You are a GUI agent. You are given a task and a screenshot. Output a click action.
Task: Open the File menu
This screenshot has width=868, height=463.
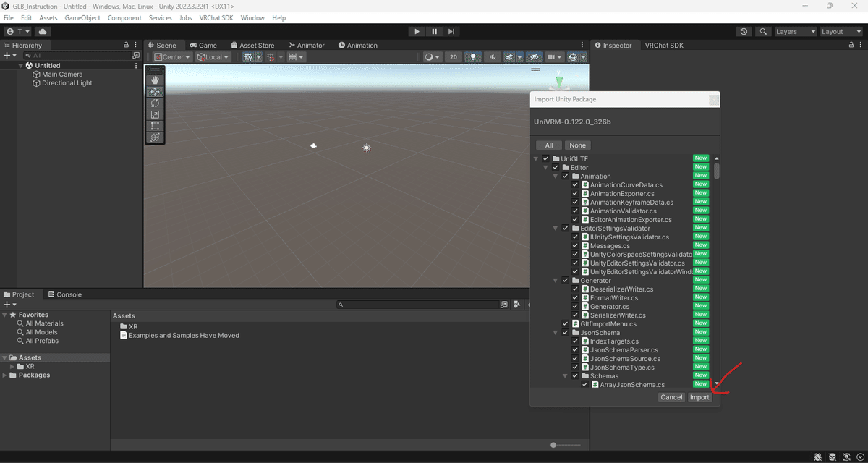(x=9, y=17)
